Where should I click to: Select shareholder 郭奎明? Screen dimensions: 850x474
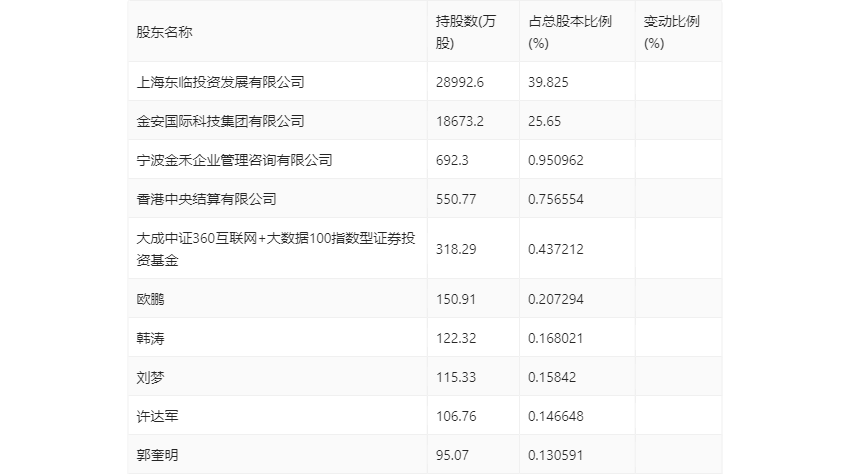[x=157, y=455]
